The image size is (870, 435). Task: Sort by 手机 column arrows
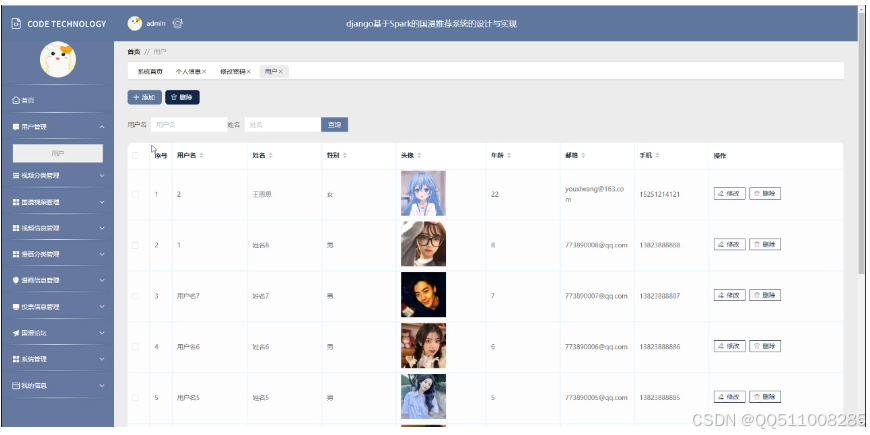(657, 156)
